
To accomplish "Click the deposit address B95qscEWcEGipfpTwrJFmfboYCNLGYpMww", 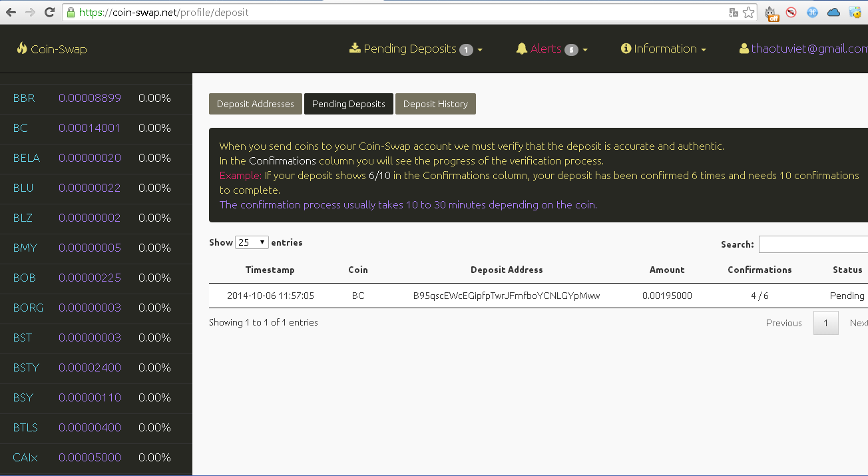I will 507,296.
